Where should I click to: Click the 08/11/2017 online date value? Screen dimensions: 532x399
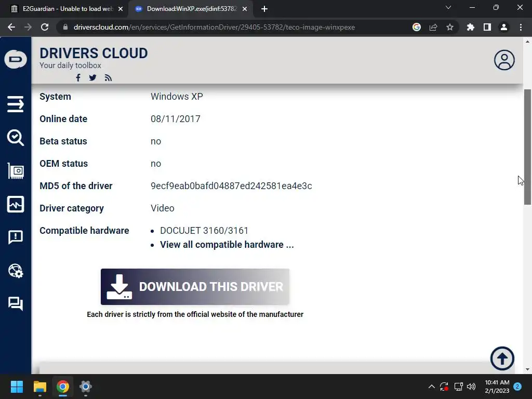point(176,119)
